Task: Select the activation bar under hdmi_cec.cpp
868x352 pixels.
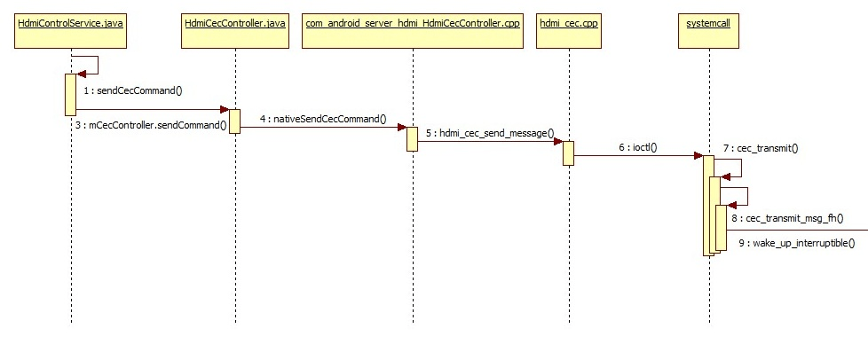Action: [569, 153]
